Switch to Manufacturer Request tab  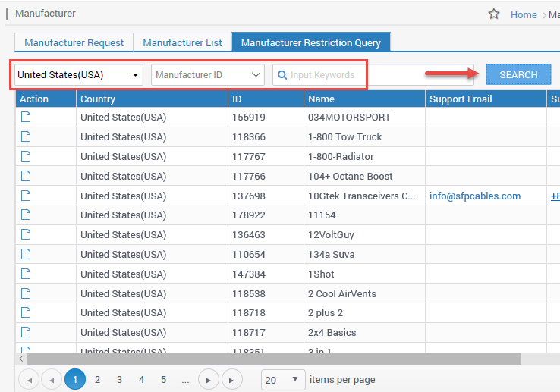coord(74,43)
